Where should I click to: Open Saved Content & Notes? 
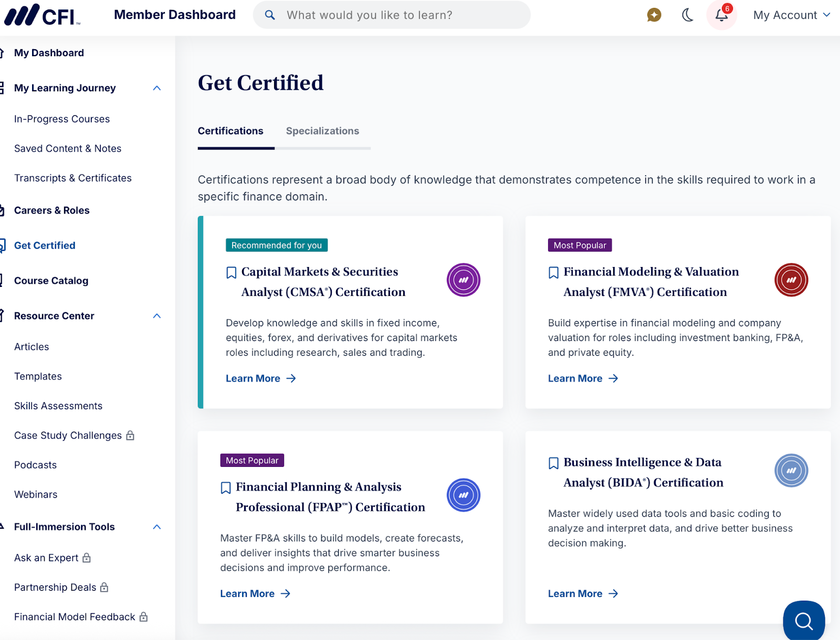[68, 148]
